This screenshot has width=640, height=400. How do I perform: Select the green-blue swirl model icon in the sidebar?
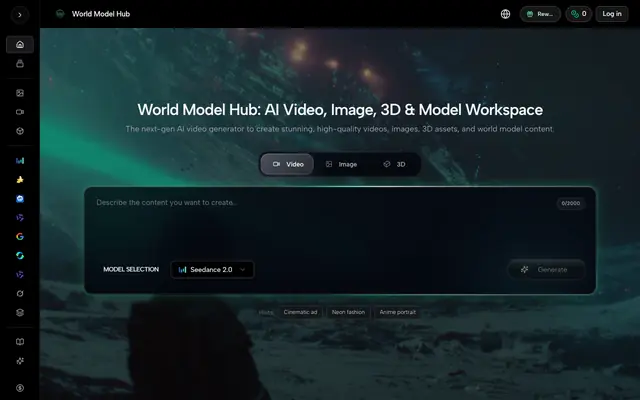pos(20,256)
